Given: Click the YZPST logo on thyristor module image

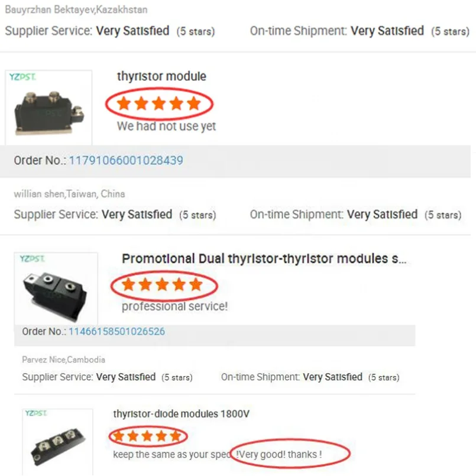Looking at the screenshot, I should pyautogui.click(x=22, y=77).
